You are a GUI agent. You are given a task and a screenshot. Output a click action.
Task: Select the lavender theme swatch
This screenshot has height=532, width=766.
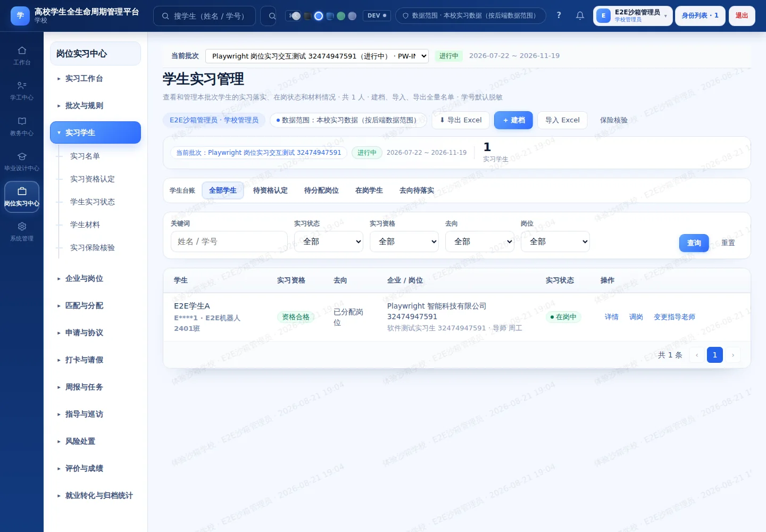coord(352,16)
